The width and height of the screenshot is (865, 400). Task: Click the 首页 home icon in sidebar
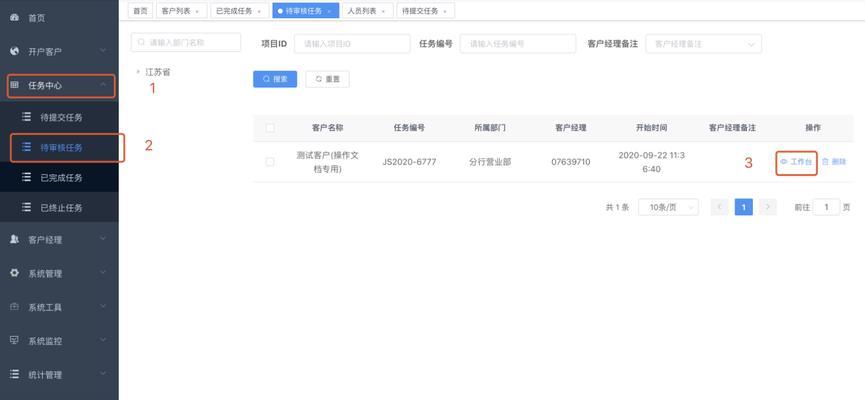tap(14, 18)
